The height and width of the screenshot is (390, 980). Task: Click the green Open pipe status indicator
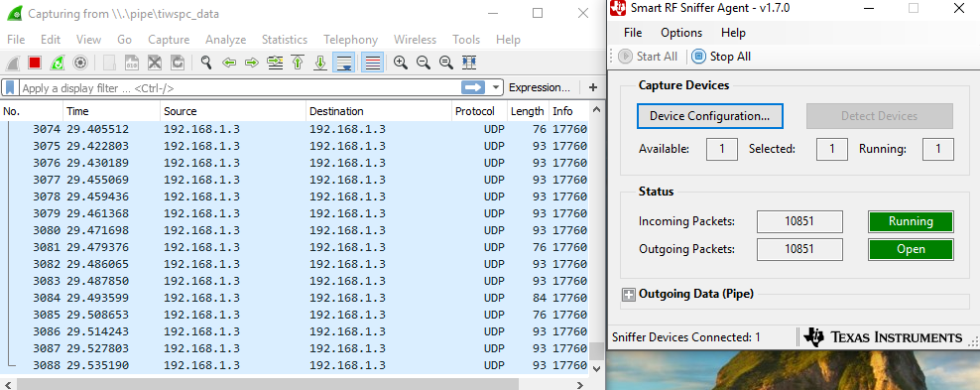click(x=911, y=249)
